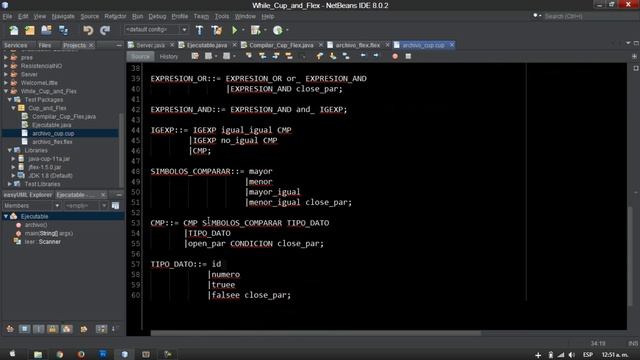640x360 pixels.
Task: Select main(String[] args) in Navigator
Action: [49, 233]
